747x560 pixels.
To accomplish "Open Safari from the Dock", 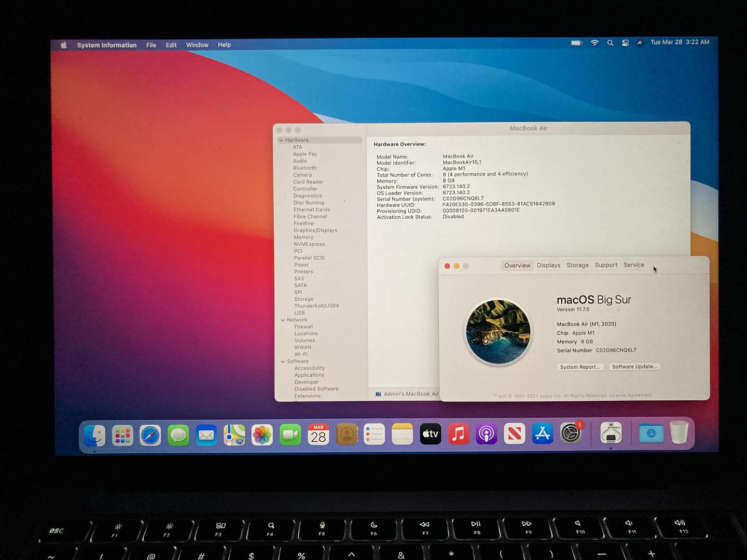I will tap(150, 435).
